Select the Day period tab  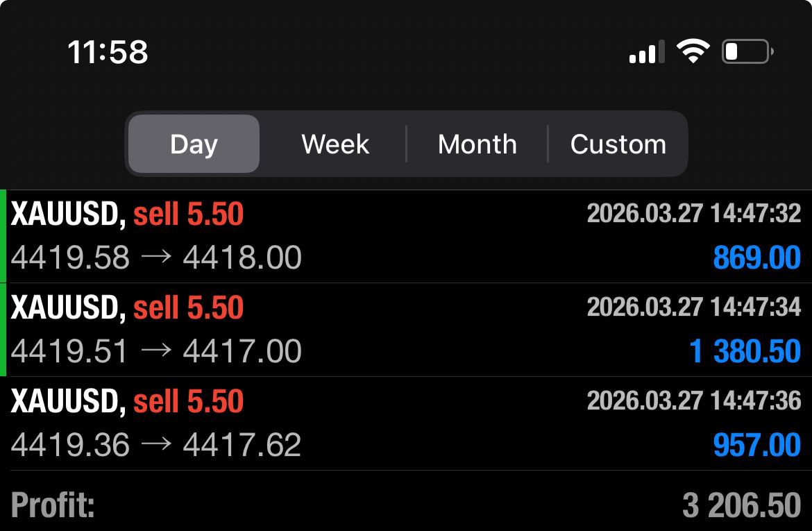click(x=194, y=144)
